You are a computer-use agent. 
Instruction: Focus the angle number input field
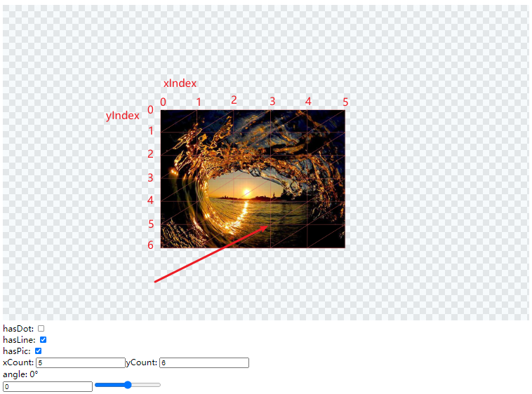click(48, 386)
